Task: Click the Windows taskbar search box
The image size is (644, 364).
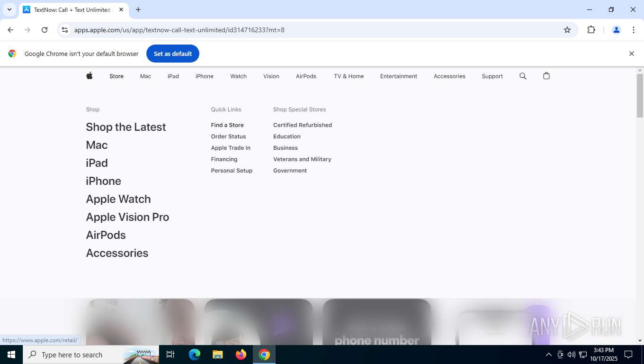Action: coord(90,355)
